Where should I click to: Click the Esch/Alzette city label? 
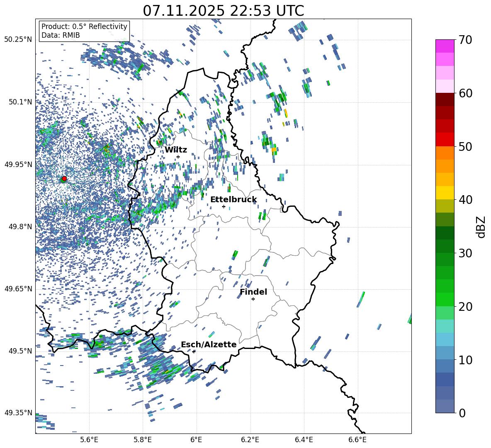tap(209, 345)
